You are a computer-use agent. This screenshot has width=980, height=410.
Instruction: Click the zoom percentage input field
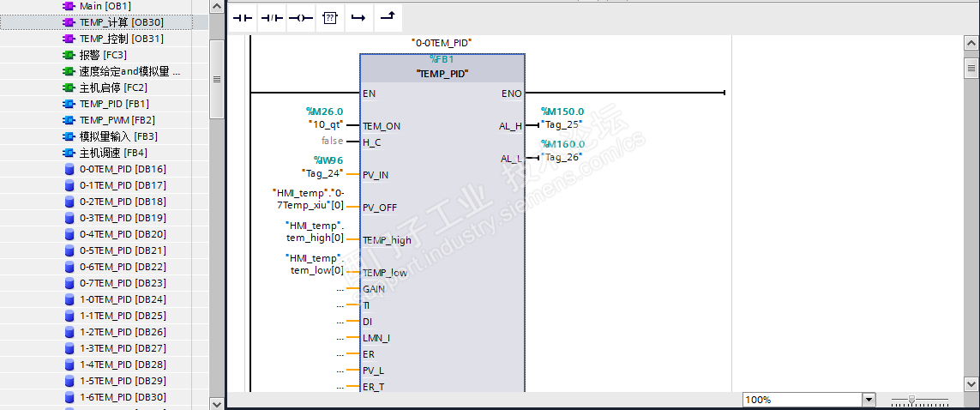point(803,400)
